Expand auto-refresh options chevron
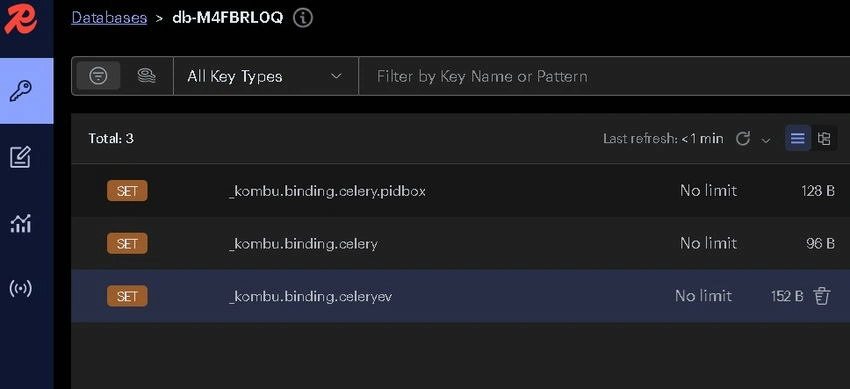This screenshot has width=850, height=389. pos(765,140)
